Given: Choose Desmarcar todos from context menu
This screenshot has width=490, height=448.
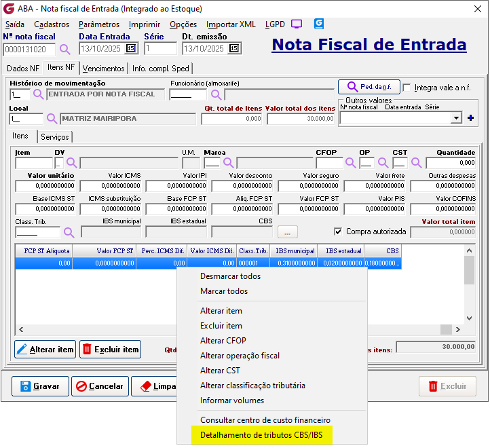Looking at the screenshot, I should pyautogui.click(x=230, y=276).
